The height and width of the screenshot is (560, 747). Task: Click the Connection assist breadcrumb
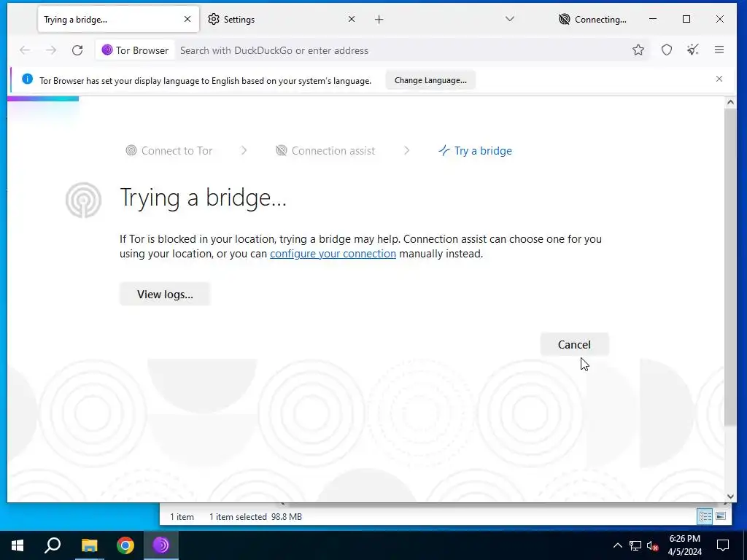coord(325,150)
